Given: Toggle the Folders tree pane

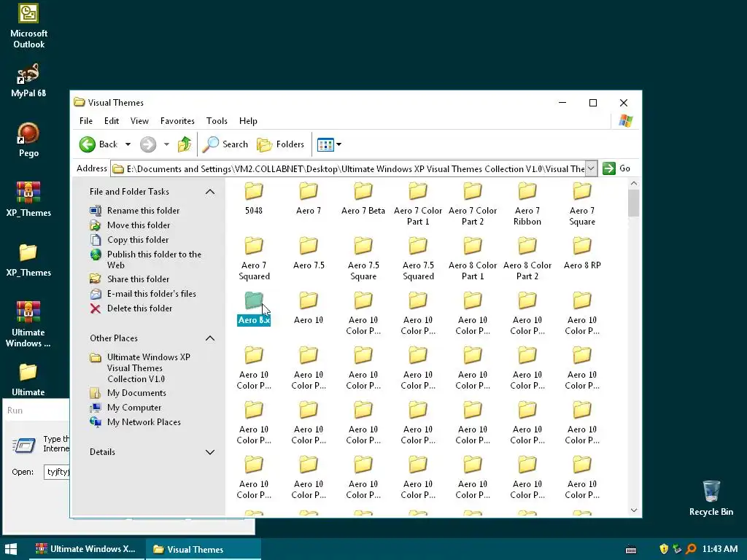Looking at the screenshot, I should [280, 144].
